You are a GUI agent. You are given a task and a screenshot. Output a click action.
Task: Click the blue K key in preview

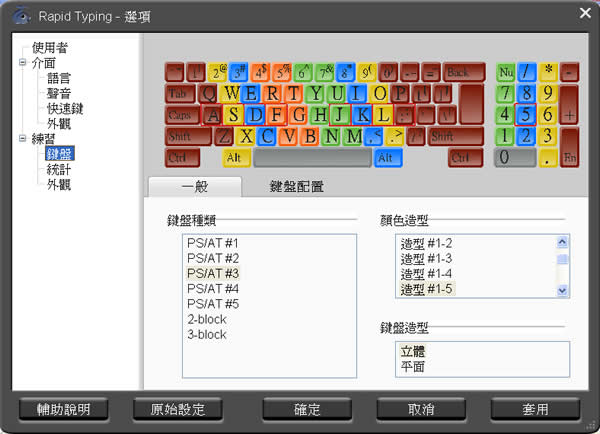pyautogui.click(x=362, y=115)
